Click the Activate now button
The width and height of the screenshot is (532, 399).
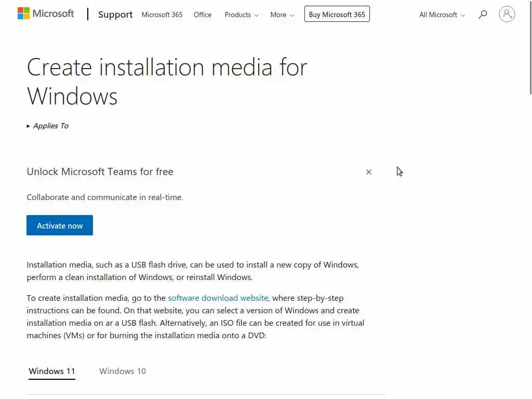point(60,225)
